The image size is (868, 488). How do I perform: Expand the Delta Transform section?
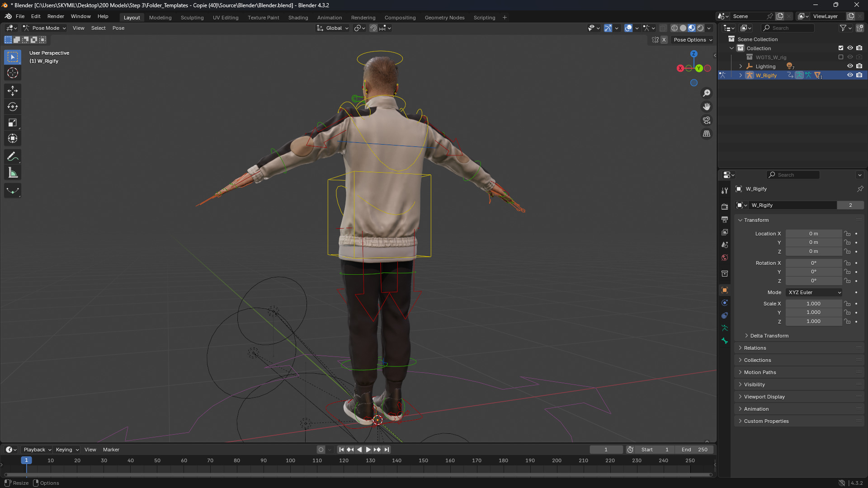769,336
